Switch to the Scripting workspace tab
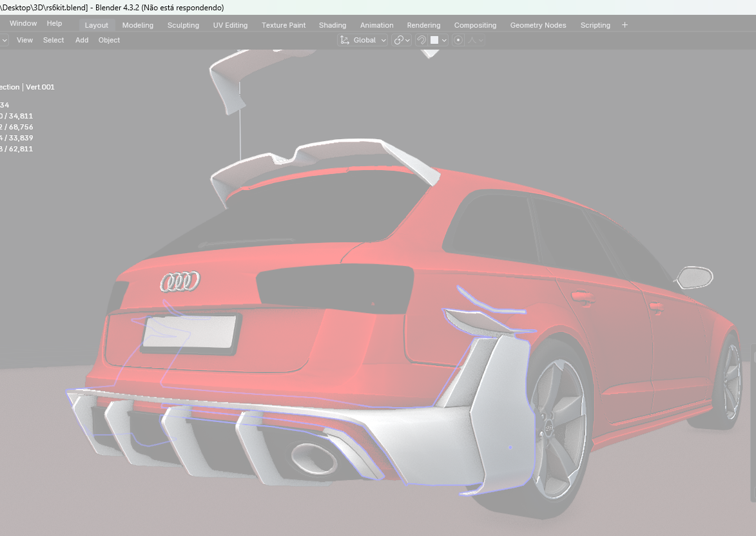Screen dimensions: 756x536 click(x=596, y=25)
